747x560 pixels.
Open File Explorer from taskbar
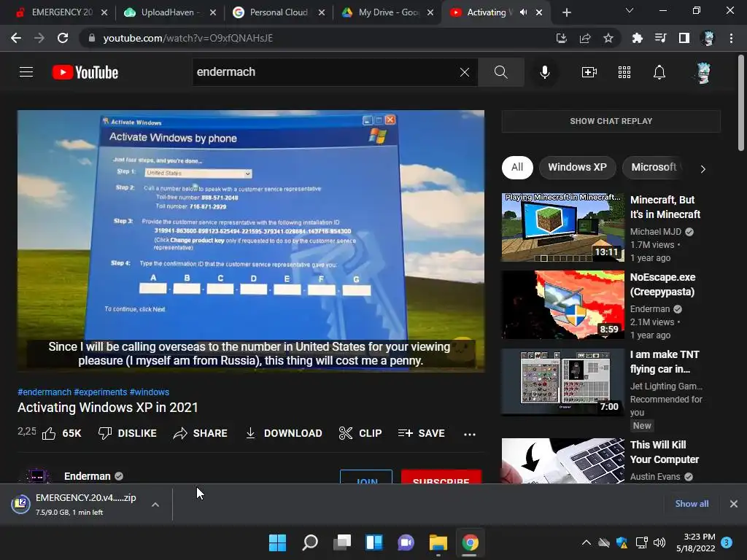point(438,542)
